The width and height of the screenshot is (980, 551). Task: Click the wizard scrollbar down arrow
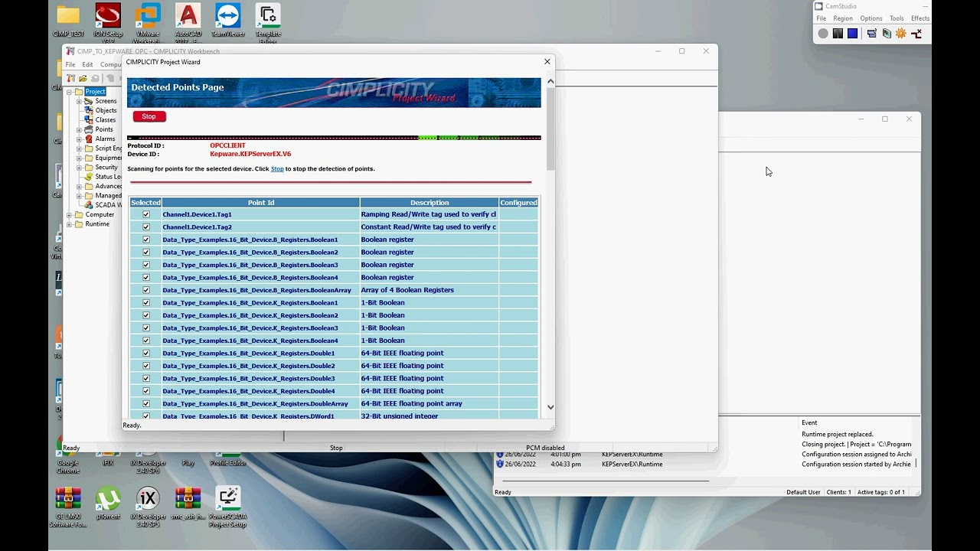[x=550, y=407]
